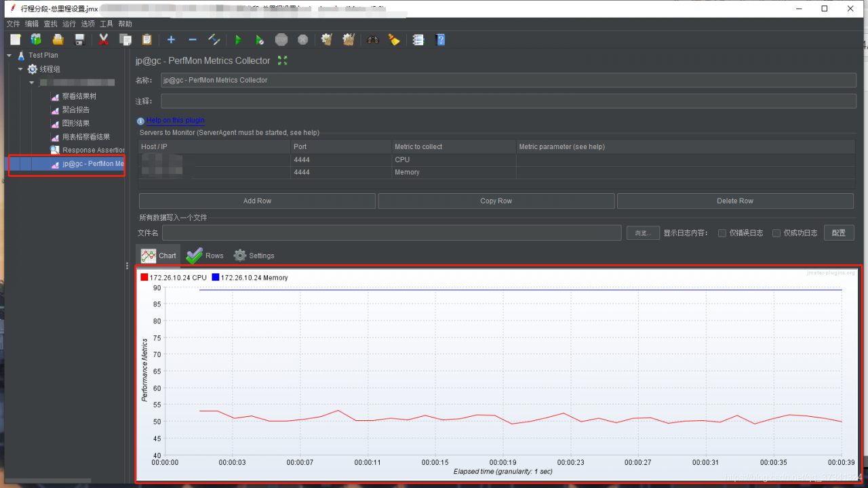Open the Help on this plugin link
Viewport: 868px width, 488px height.
pyautogui.click(x=175, y=121)
